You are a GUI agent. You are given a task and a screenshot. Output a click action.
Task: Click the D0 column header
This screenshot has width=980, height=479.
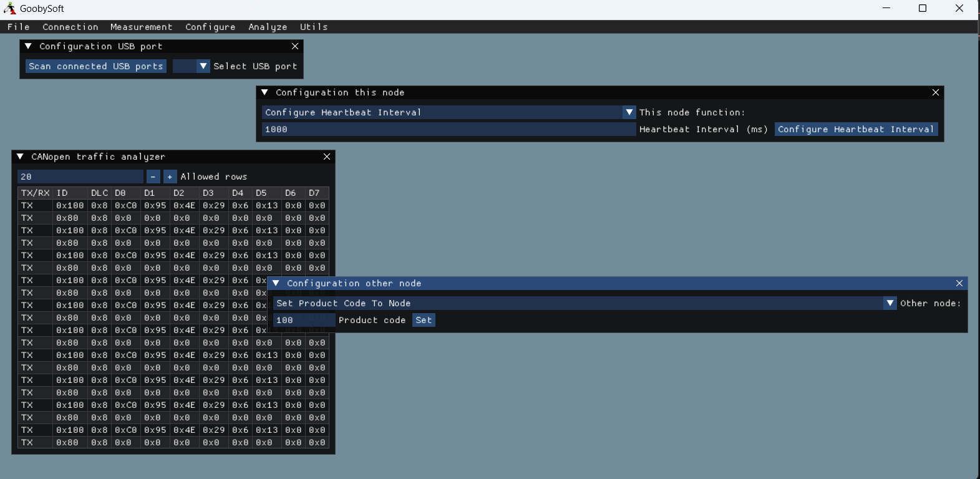(x=126, y=193)
